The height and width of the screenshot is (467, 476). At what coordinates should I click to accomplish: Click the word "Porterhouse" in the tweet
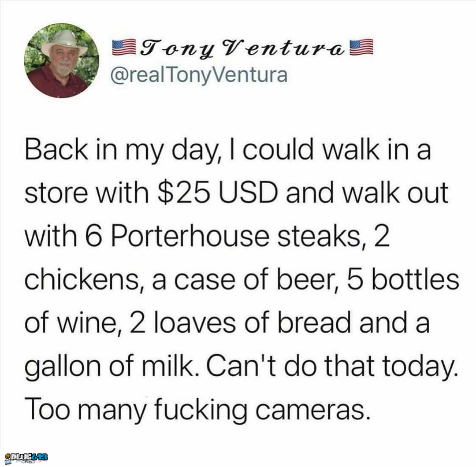click(x=190, y=236)
